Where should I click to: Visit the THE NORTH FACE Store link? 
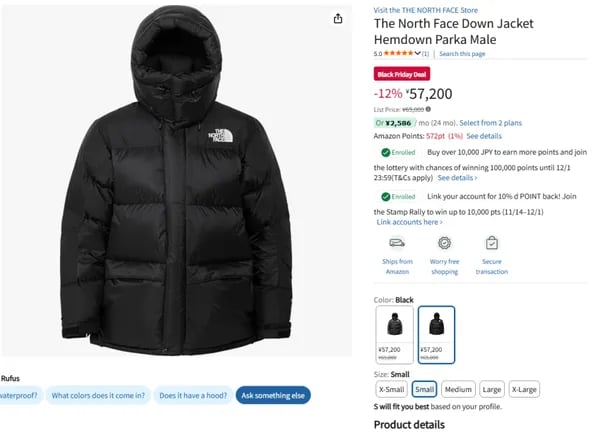(x=426, y=10)
